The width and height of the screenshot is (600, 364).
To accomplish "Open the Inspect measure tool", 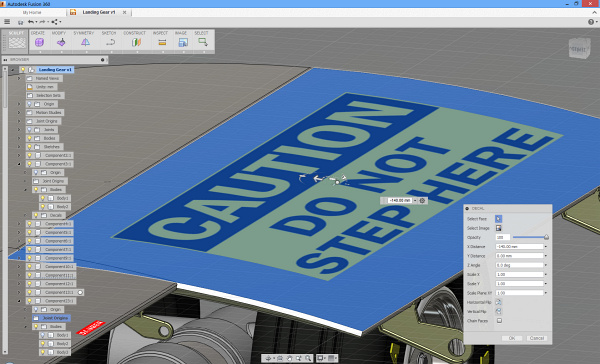I will coord(162,42).
